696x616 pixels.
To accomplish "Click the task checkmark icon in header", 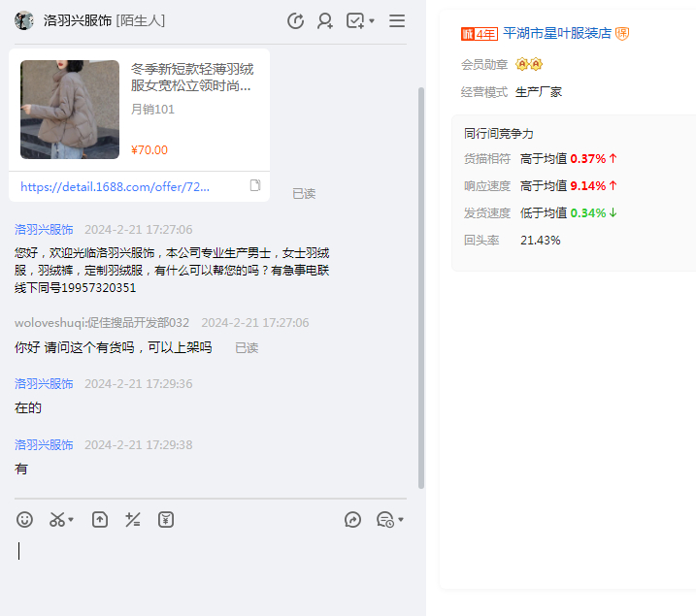I will point(355,20).
